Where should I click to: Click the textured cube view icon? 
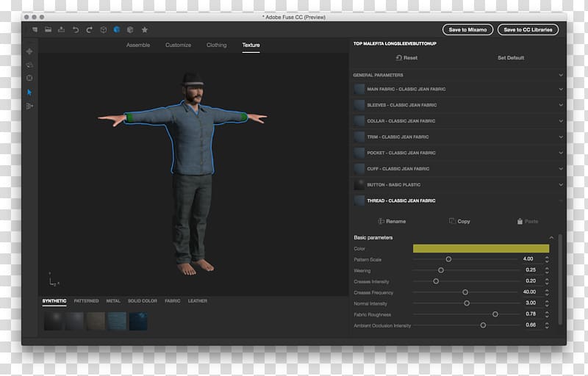130,29
